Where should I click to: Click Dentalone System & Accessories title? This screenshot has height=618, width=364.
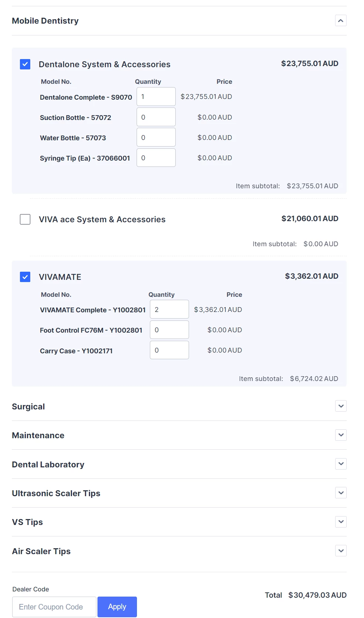(104, 64)
